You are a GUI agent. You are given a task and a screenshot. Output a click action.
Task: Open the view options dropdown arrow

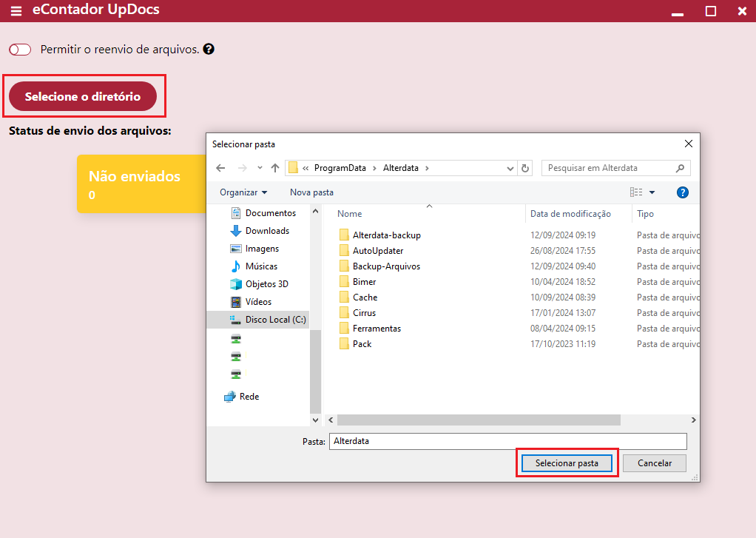click(x=652, y=192)
